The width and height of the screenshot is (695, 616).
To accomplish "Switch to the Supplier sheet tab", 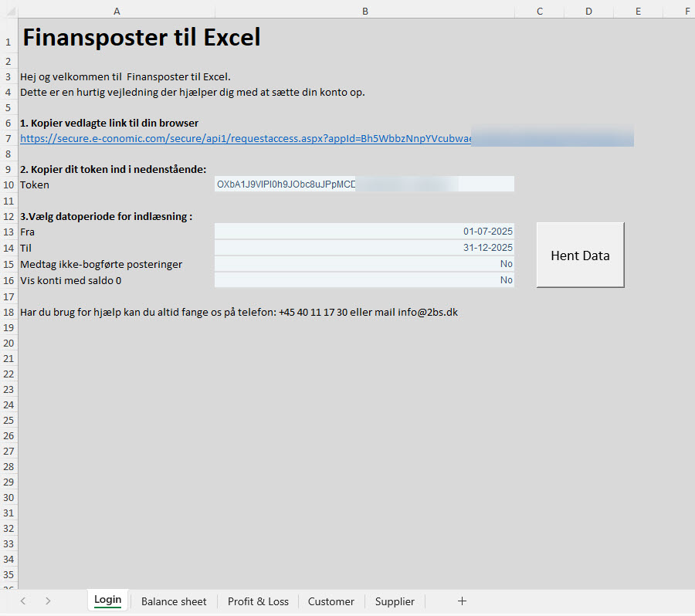I will click(395, 601).
